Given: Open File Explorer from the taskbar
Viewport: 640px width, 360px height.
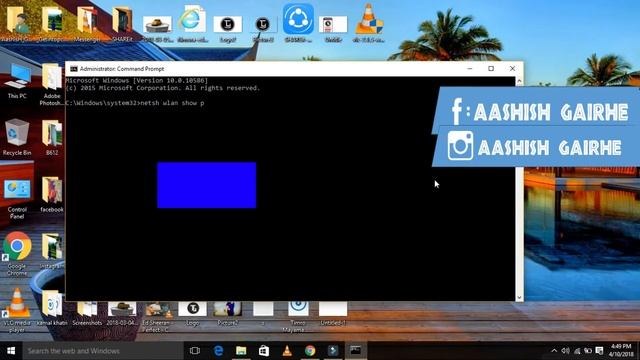Looking at the screenshot, I should pos(241,351).
